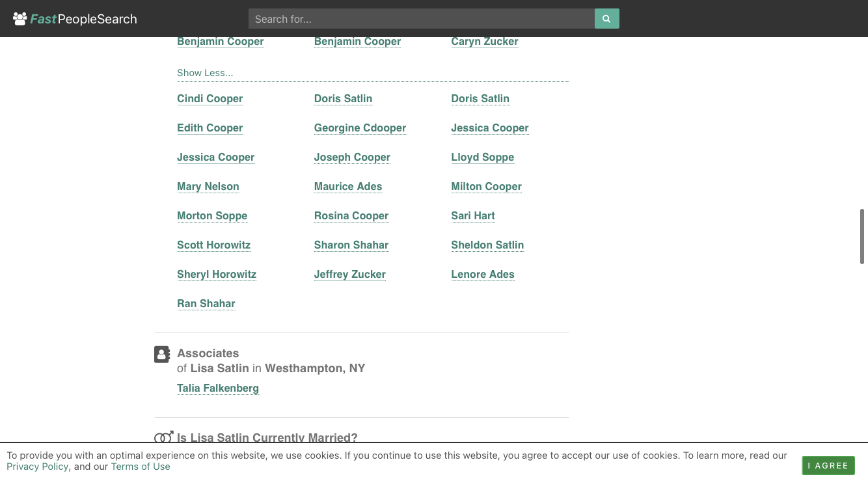Click the FastPeopleSearch logo icon

point(20,19)
